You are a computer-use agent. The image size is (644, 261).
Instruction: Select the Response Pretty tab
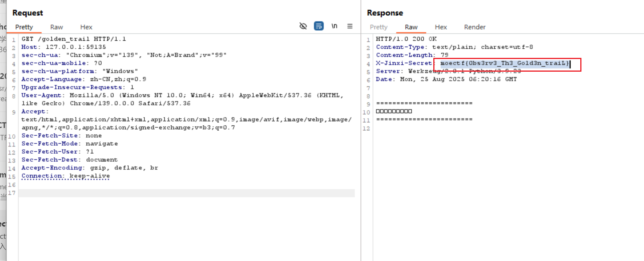[378, 27]
